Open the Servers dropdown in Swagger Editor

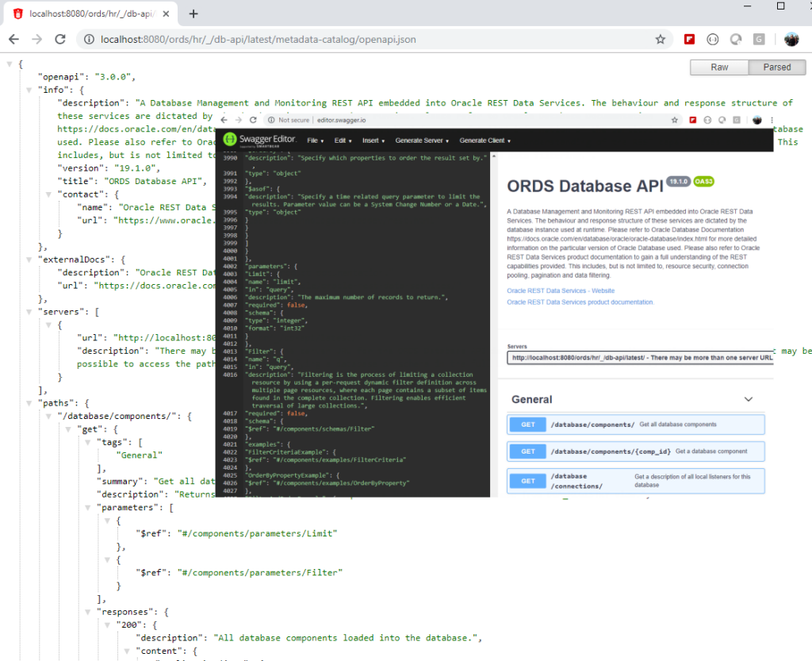640,357
